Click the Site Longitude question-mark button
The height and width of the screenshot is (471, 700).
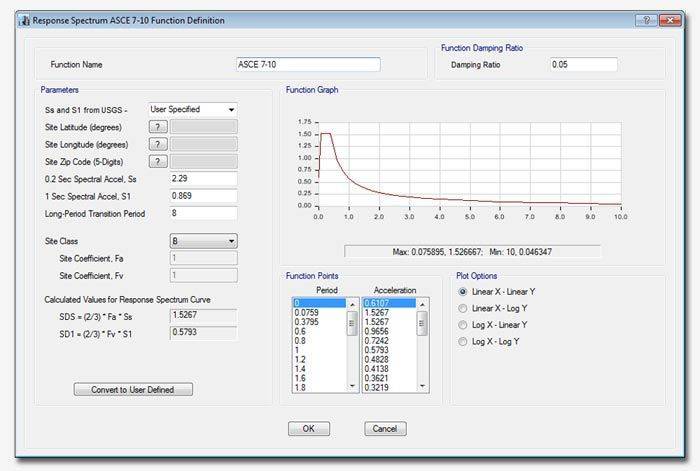[158, 144]
